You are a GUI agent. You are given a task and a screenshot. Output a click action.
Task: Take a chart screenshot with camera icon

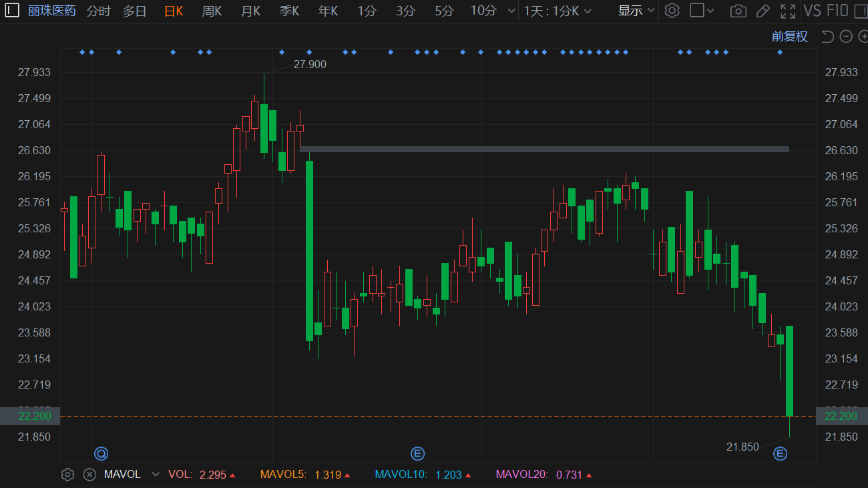[x=738, y=11]
